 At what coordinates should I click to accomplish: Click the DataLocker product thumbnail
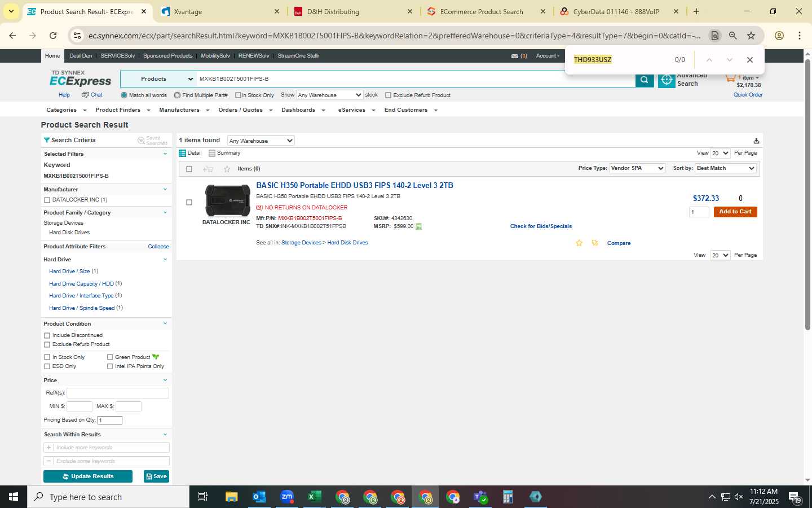coord(227,201)
